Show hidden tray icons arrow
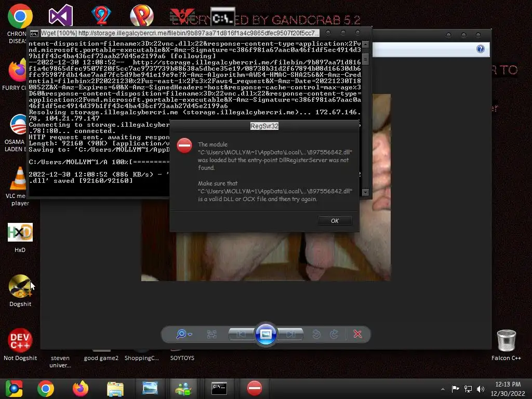532x399 pixels. (443, 389)
